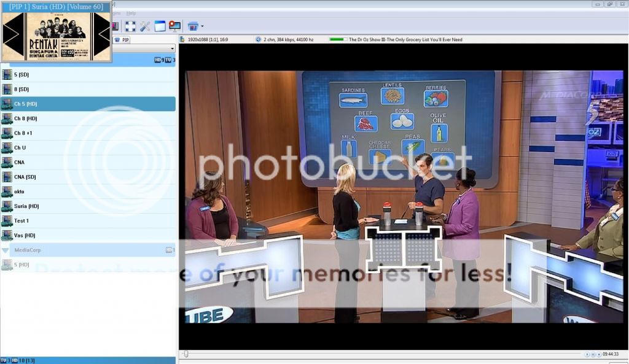Click the new window icon on the toolbar

[x=160, y=26]
